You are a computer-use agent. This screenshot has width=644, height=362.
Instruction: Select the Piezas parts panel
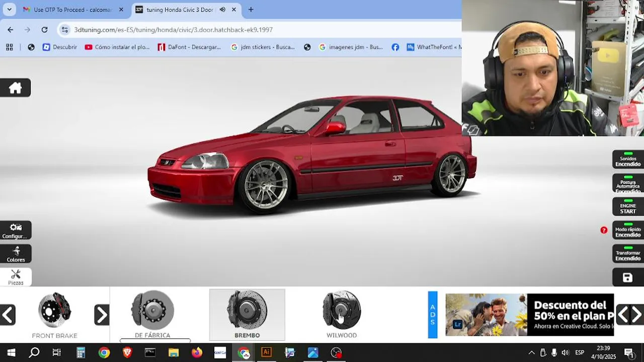[16, 277]
